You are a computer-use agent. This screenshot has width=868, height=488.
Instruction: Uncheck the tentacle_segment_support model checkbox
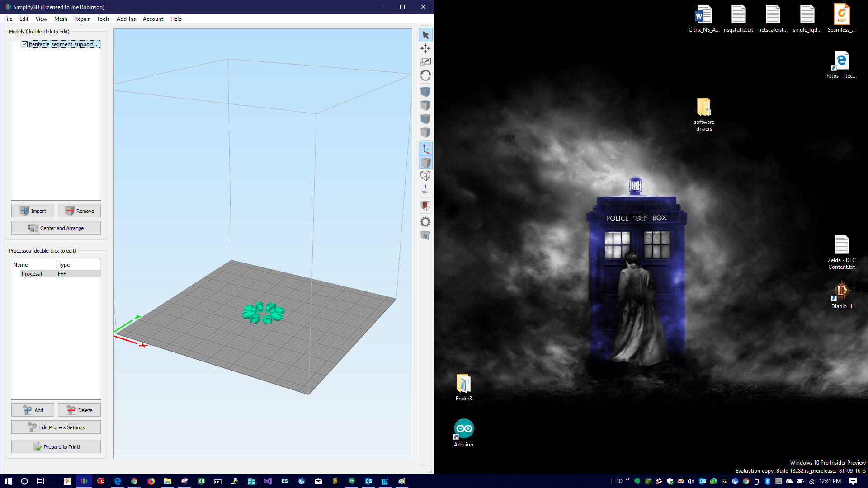point(24,44)
